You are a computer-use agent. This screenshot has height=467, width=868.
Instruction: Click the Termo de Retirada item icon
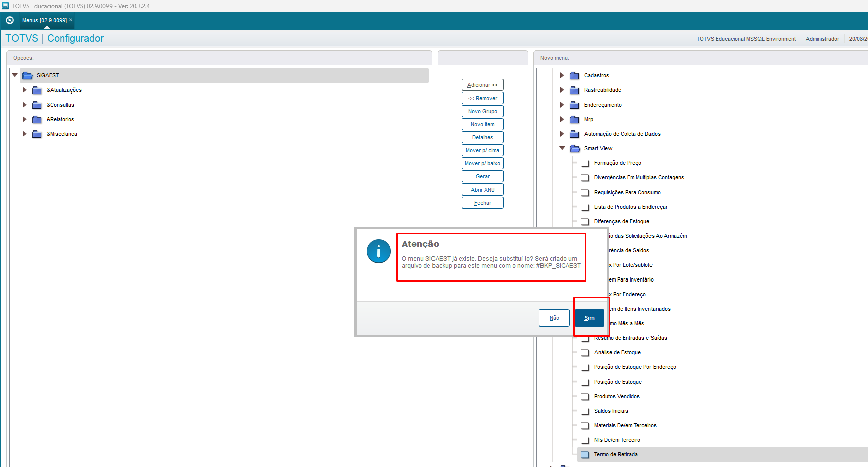click(x=585, y=455)
